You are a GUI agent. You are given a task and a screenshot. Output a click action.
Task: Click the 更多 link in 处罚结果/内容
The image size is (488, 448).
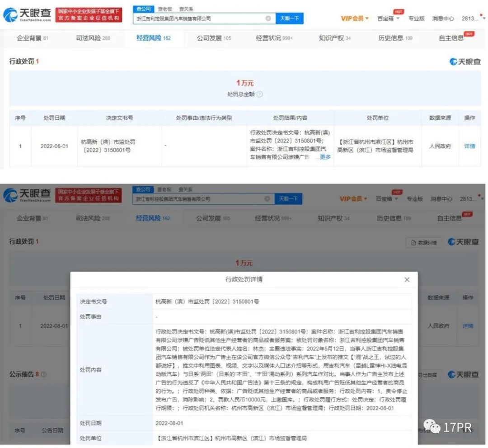tap(325, 157)
